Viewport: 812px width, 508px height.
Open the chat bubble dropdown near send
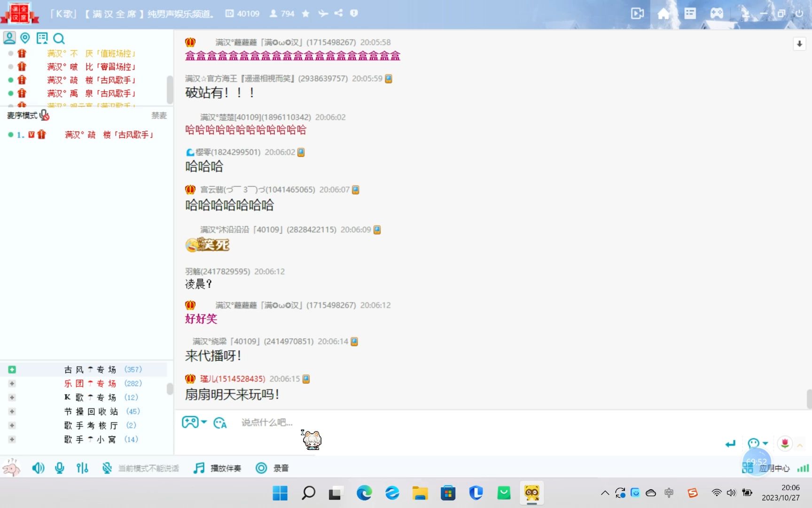[x=757, y=444]
